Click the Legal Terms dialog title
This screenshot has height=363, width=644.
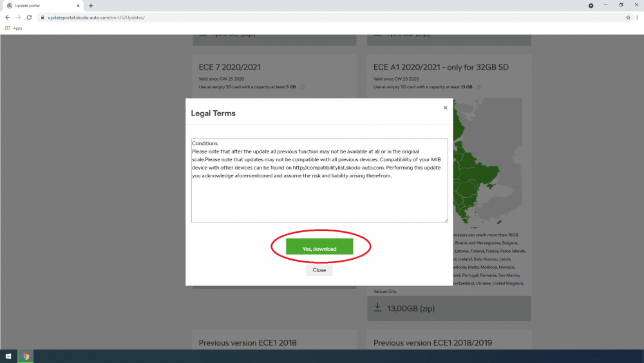coord(213,113)
